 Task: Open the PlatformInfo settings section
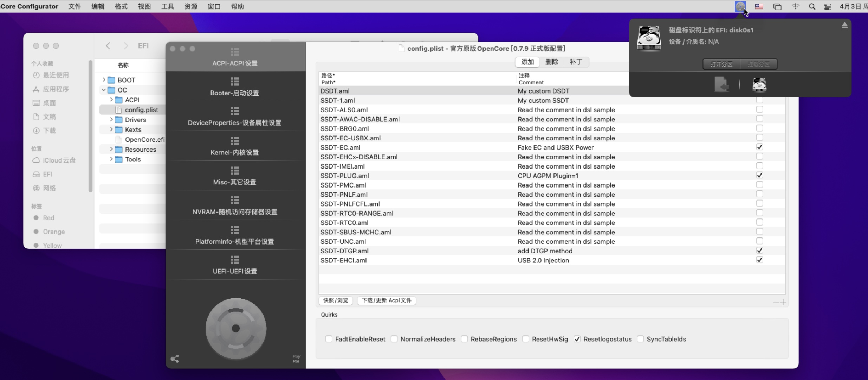pos(235,235)
